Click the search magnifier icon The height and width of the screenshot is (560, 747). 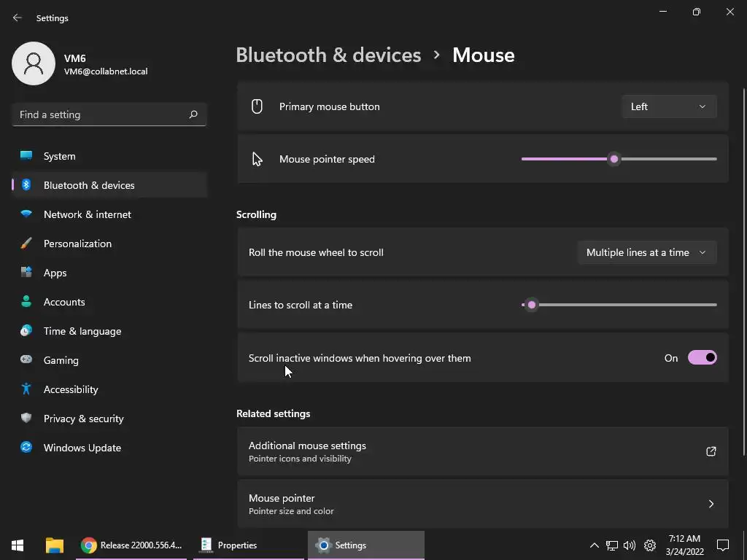(193, 114)
